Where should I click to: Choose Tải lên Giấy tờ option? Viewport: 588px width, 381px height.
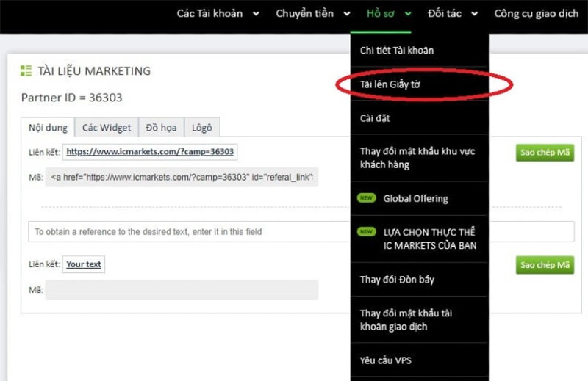[419, 84]
